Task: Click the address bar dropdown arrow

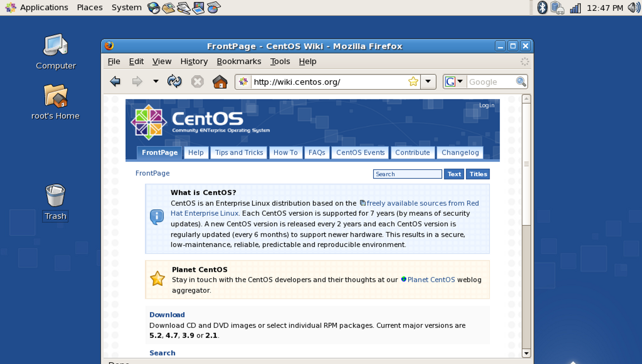Action: pos(428,81)
